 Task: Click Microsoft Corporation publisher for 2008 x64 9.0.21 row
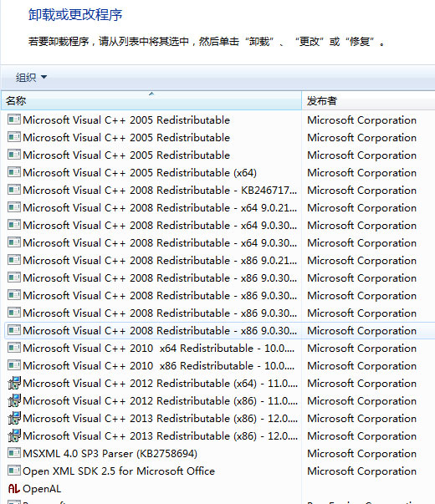pyautogui.click(x=361, y=207)
